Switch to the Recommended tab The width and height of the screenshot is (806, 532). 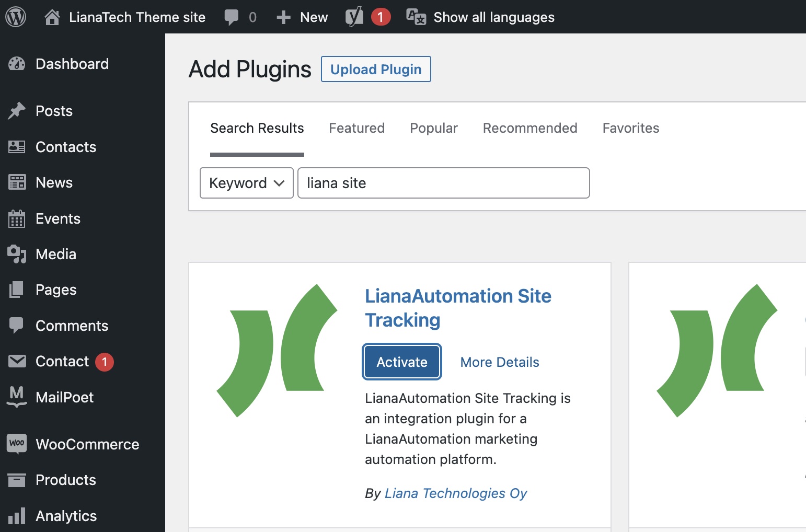530,128
